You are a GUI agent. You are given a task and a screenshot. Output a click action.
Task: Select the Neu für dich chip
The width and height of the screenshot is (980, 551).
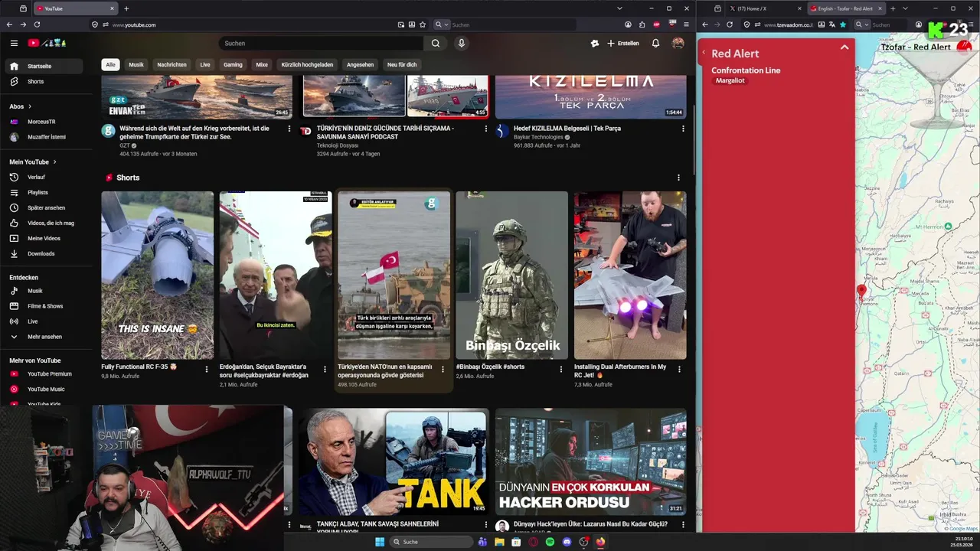click(x=402, y=65)
